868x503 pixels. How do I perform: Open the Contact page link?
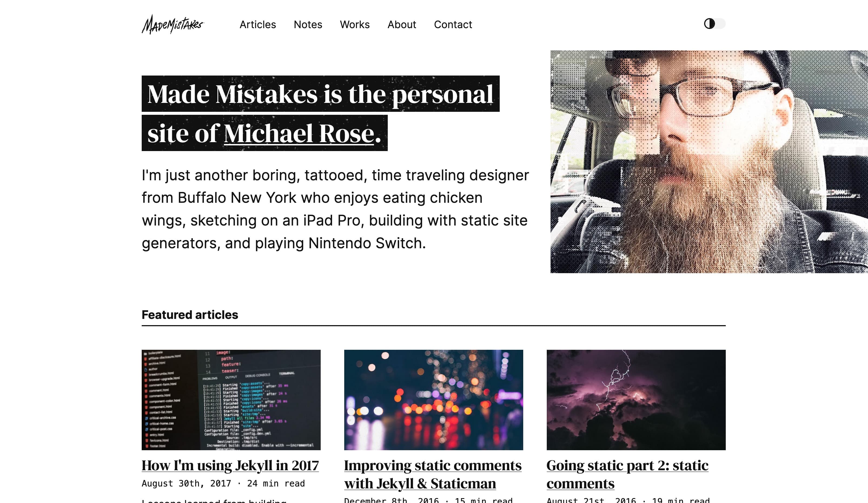point(453,24)
